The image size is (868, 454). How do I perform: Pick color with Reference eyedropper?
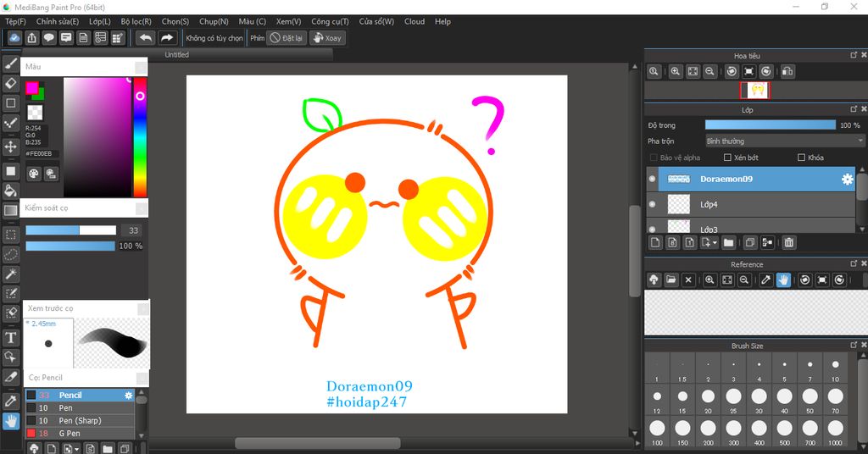tap(765, 280)
